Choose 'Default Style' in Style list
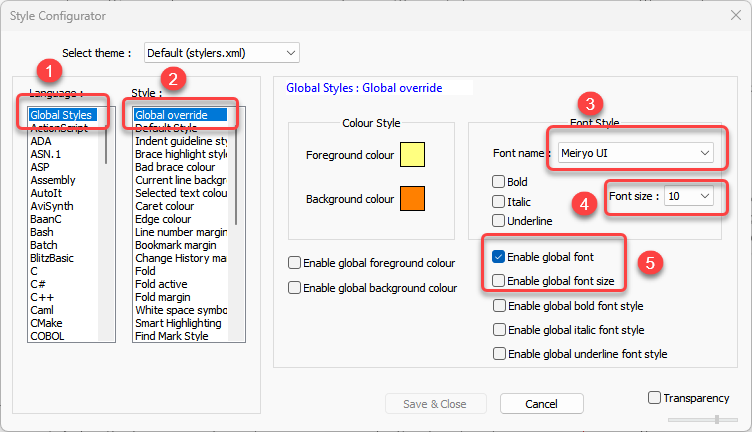Viewport: 752px width, 432px height. (166, 129)
